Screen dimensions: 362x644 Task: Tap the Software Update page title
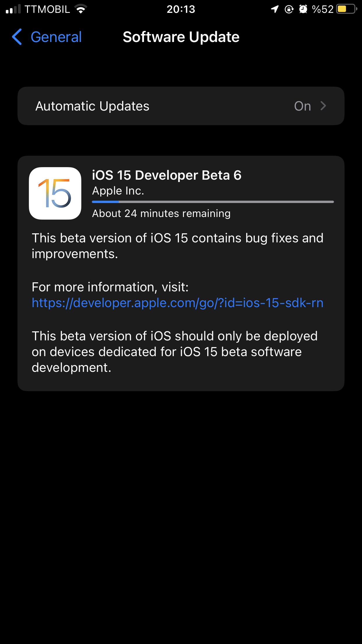coord(181,37)
